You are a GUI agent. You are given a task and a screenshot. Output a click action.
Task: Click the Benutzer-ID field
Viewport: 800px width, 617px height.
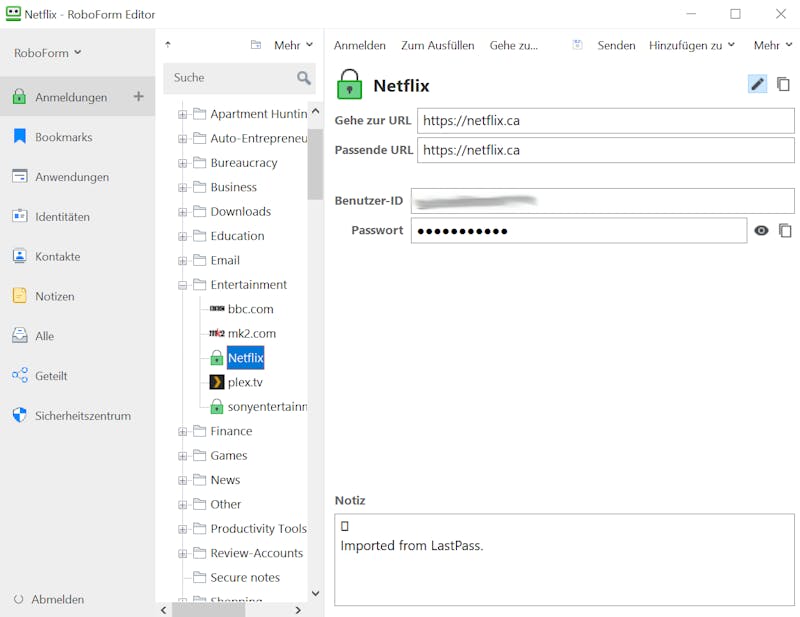[603, 201]
